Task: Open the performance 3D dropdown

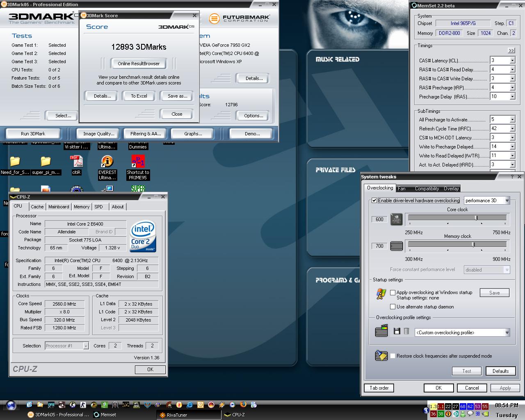Action: pos(507,201)
